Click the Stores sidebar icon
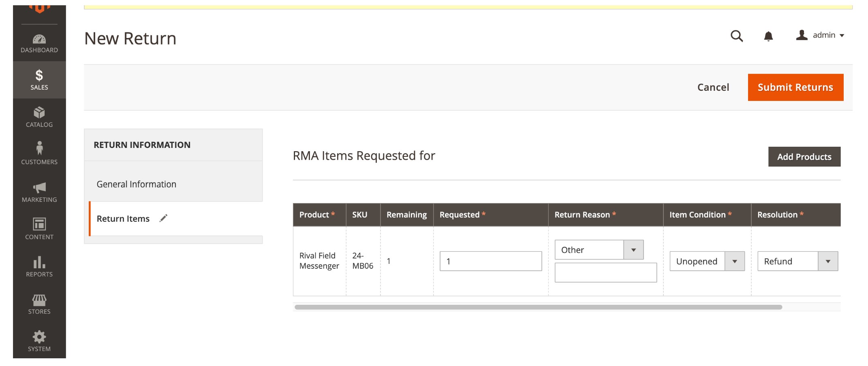 39,303
